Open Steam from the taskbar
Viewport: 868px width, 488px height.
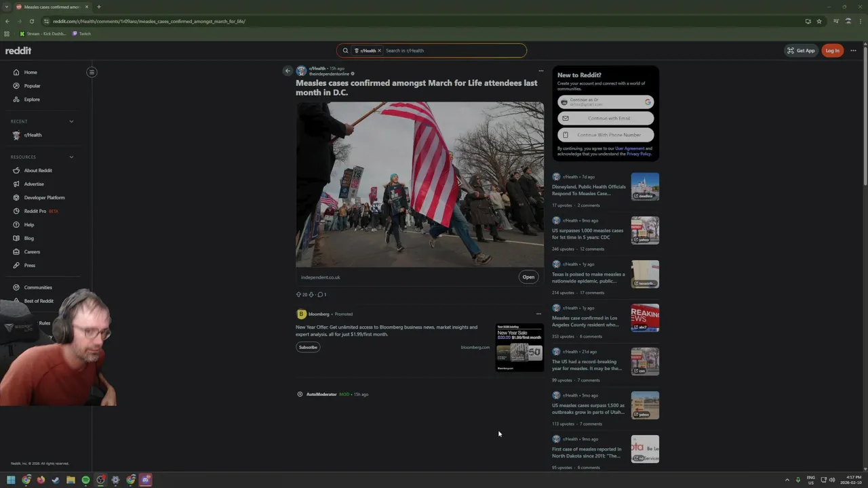tap(56, 480)
